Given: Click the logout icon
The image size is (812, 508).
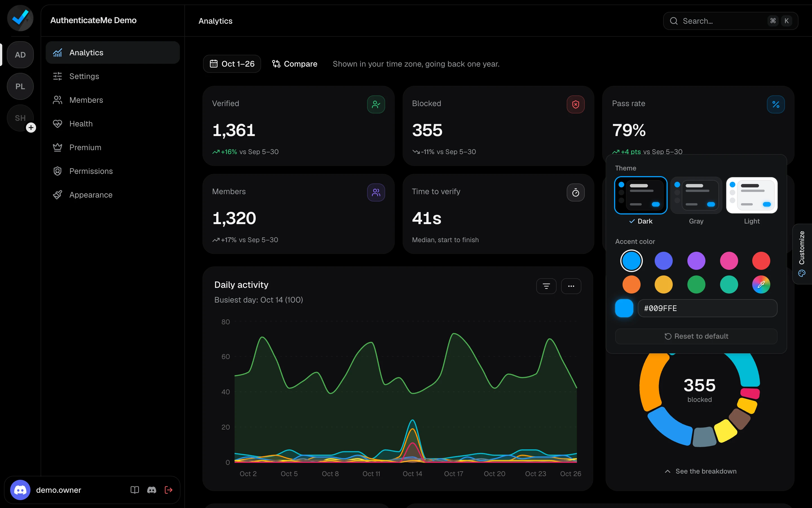Looking at the screenshot, I should [x=168, y=490].
